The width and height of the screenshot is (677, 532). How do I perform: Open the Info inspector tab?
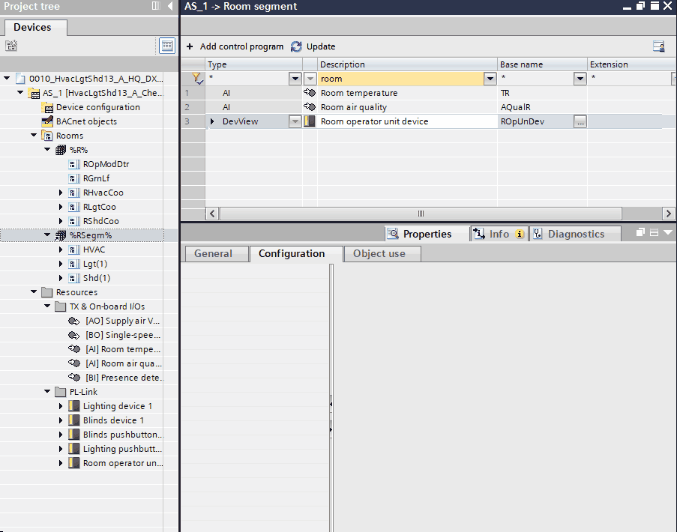499,234
